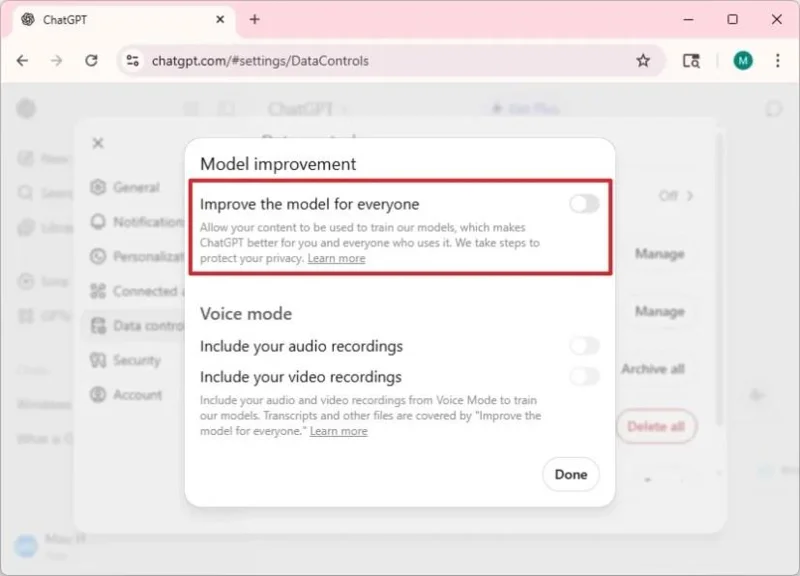Click the user profile avatar at bottom left
The image size is (800, 576).
coord(26,546)
